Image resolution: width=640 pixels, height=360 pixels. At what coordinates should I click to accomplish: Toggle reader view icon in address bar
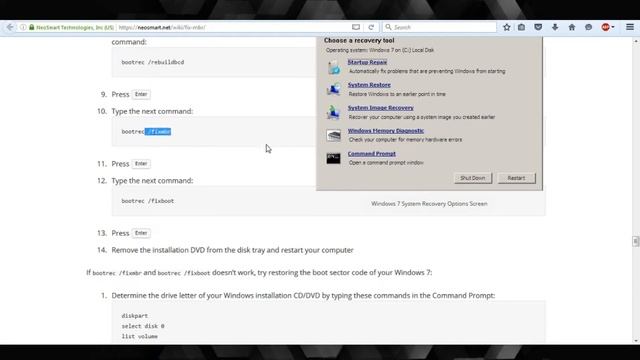tap(356, 27)
